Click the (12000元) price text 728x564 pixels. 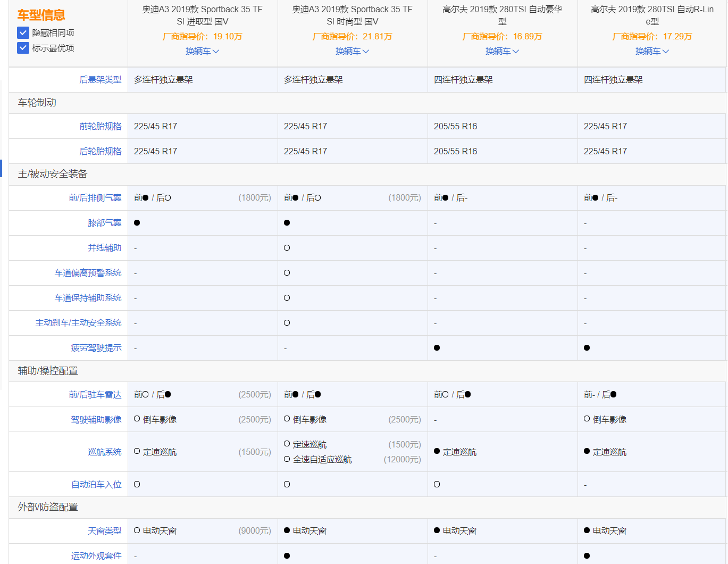(403, 460)
